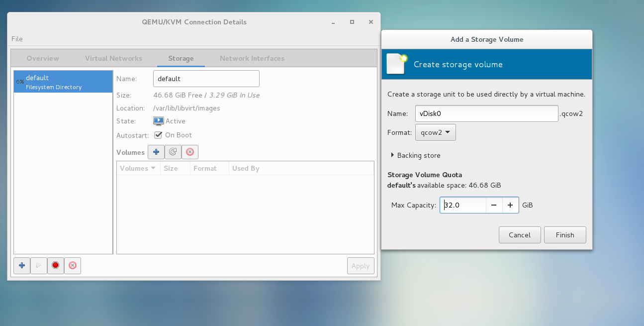Image resolution: width=644 pixels, height=326 pixels.
Task: Refresh the volume list
Action: click(x=173, y=152)
